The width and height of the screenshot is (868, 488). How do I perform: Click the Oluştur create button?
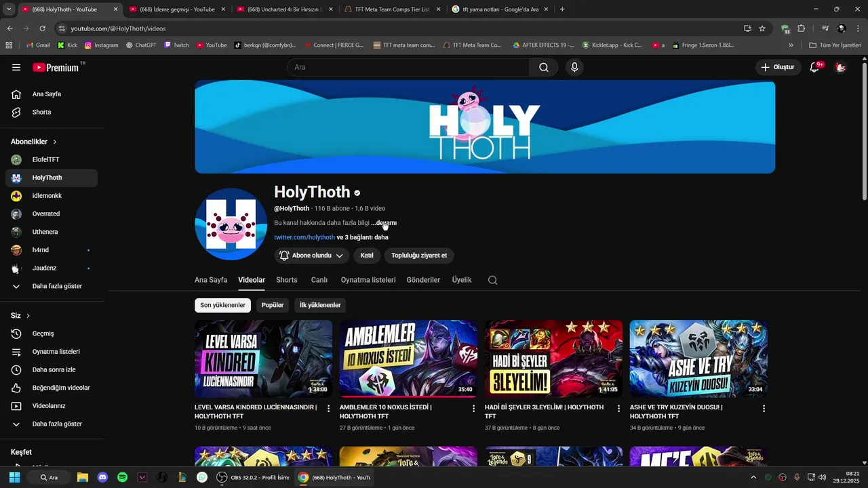click(777, 67)
